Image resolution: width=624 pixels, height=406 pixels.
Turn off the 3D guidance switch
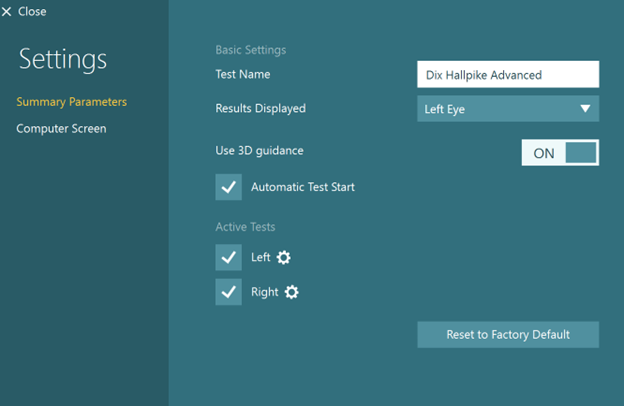click(x=560, y=153)
